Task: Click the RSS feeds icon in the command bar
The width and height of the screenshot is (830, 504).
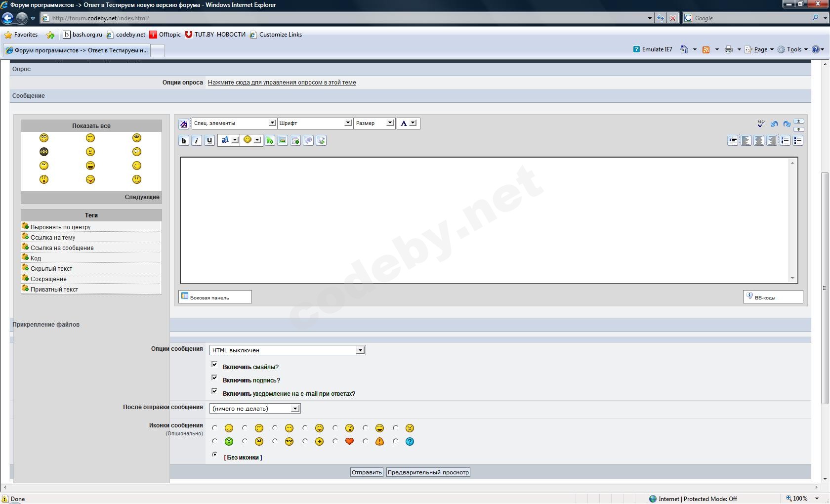Action: tap(706, 49)
